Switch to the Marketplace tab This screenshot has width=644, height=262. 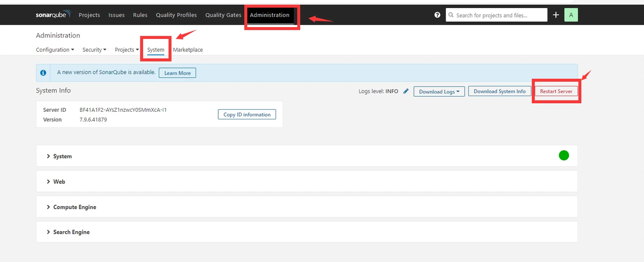coord(187,50)
